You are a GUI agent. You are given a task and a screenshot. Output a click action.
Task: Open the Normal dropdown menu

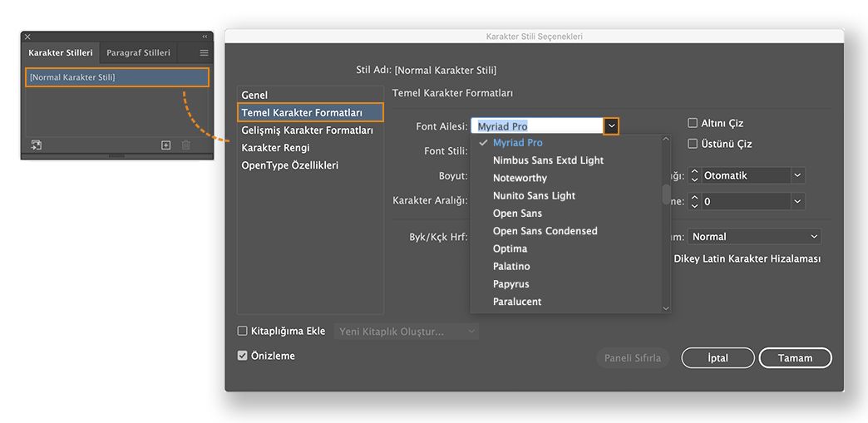(813, 237)
